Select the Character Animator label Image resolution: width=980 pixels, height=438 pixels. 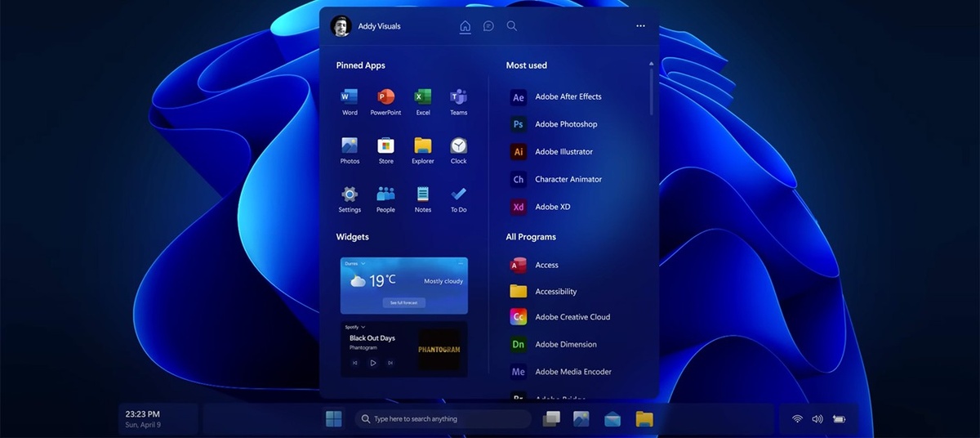point(568,179)
